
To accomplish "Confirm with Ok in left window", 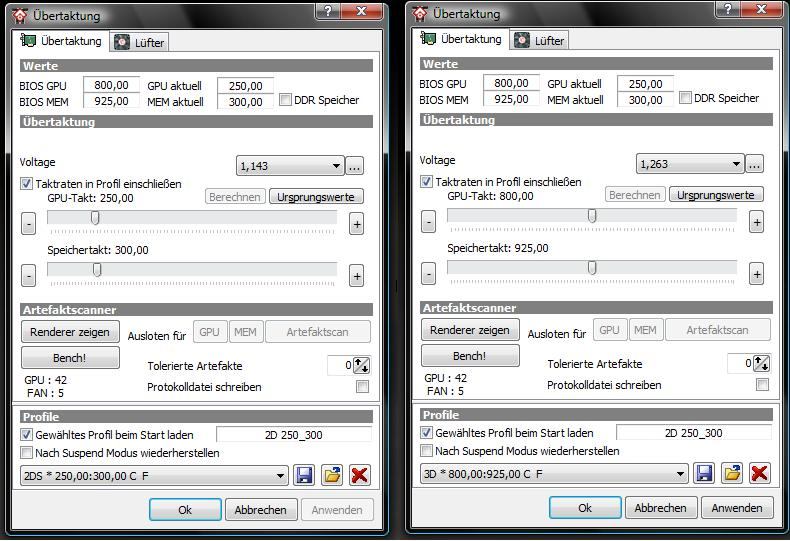I will pyautogui.click(x=185, y=510).
